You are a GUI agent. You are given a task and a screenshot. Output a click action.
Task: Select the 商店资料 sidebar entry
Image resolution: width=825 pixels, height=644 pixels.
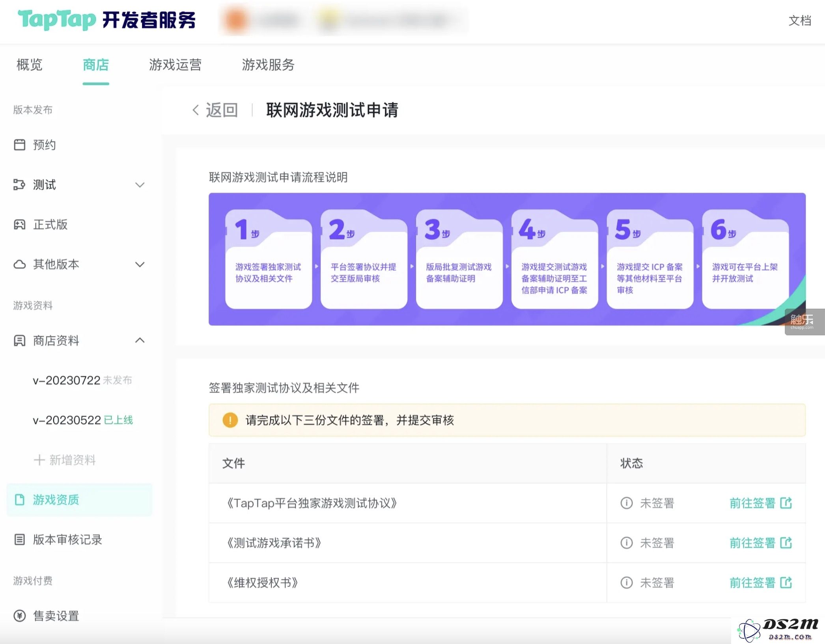pyautogui.click(x=56, y=340)
